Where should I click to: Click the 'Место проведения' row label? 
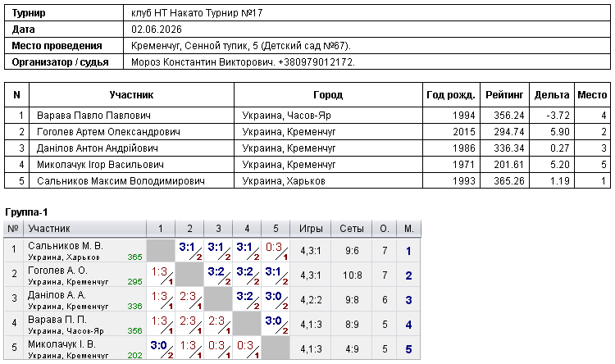click(x=57, y=46)
